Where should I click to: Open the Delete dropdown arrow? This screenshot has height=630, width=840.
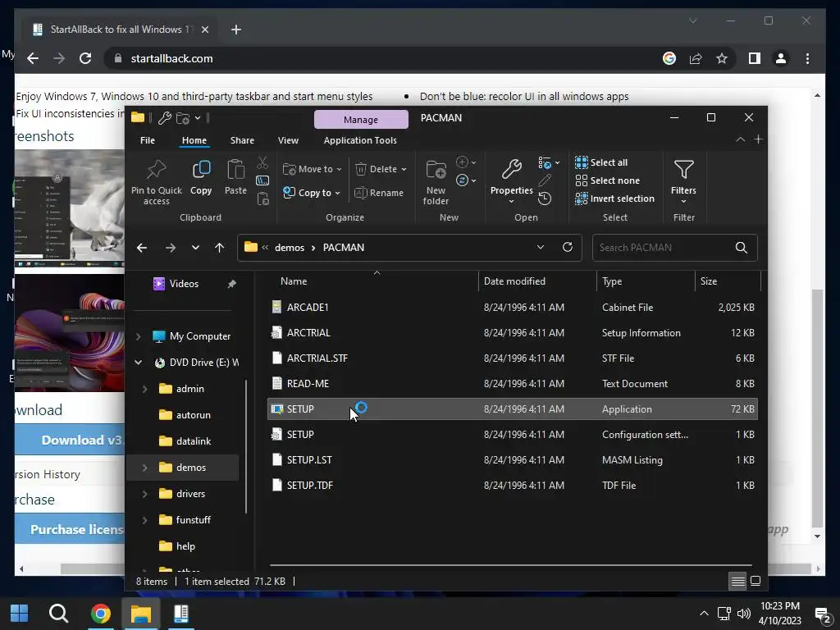tap(404, 169)
